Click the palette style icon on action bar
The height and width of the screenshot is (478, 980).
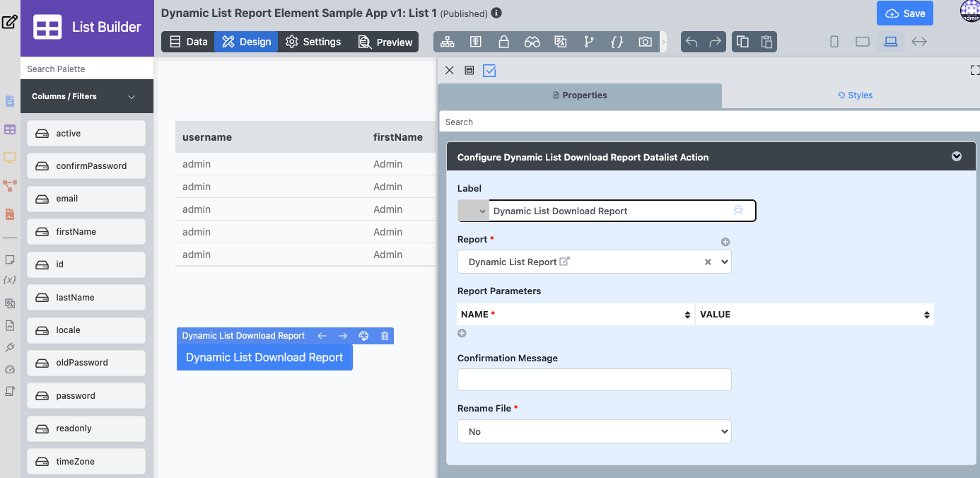[x=363, y=336]
